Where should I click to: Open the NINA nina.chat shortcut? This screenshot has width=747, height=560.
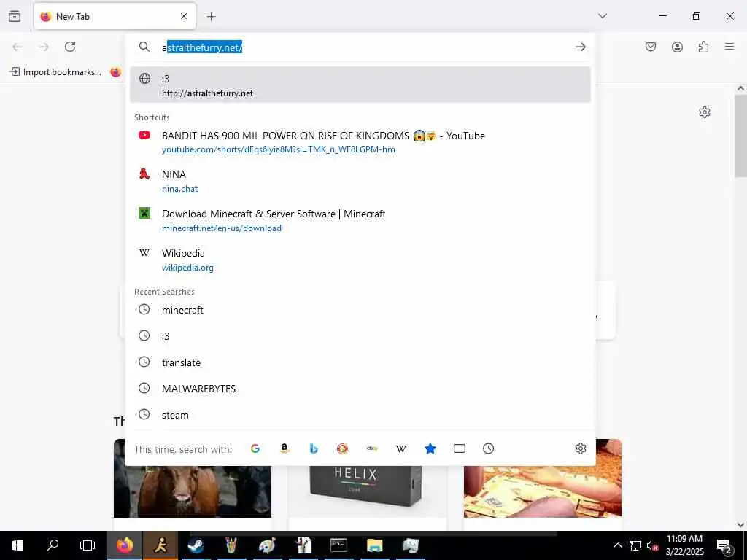click(x=360, y=181)
